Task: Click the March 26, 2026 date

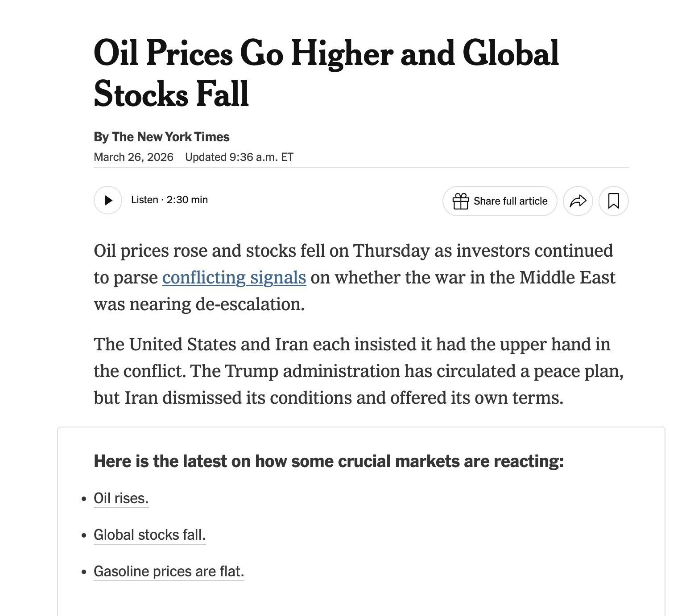Action: point(133,157)
